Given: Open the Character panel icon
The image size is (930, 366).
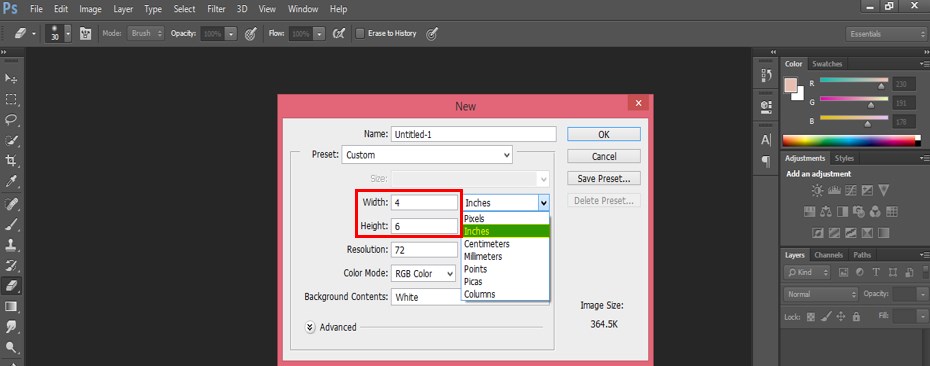Looking at the screenshot, I should tap(766, 139).
